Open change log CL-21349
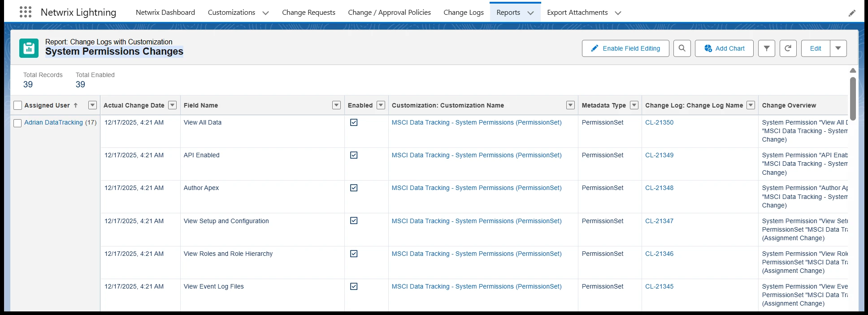Image resolution: width=868 pixels, height=315 pixels. click(x=659, y=155)
